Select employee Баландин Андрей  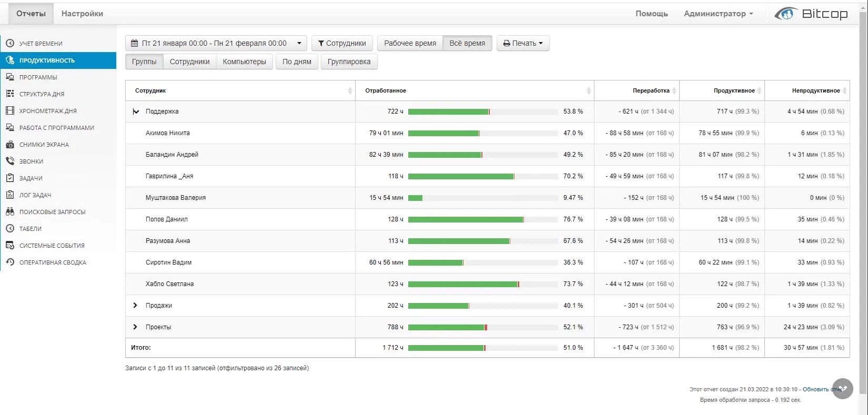172,155
